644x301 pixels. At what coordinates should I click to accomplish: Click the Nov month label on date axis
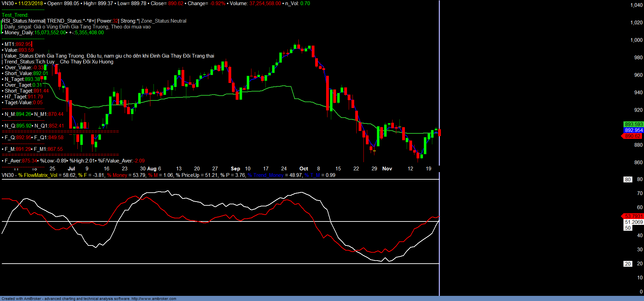[x=387, y=169]
